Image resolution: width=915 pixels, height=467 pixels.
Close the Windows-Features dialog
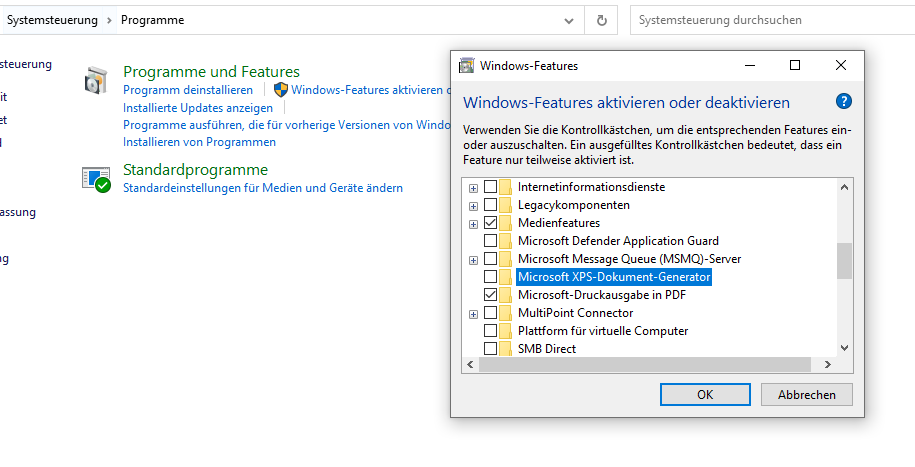pyautogui.click(x=840, y=65)
